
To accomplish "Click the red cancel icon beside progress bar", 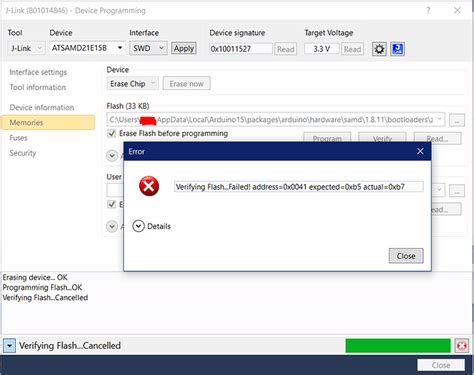I will 462,346.
